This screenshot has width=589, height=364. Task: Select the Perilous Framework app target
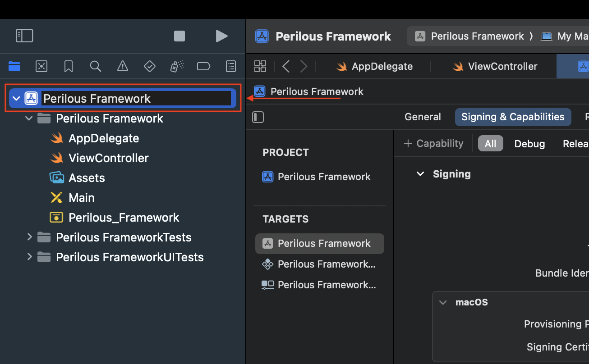point(320,243)
